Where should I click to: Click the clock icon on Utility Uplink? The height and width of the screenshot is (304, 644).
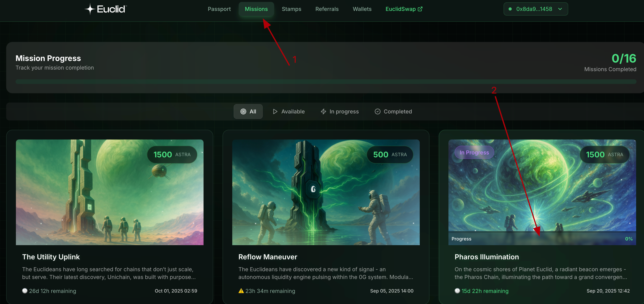point(25,291)
